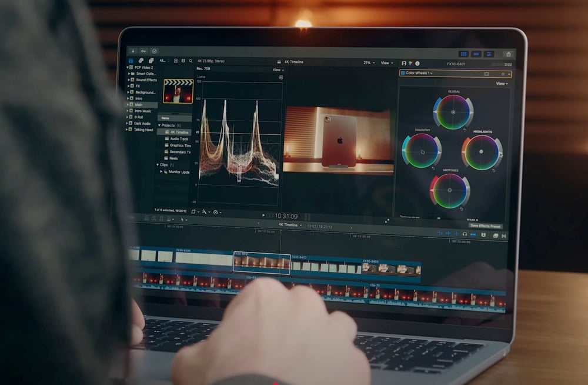Select the project thumbnail in browser
588x385 pixels.
coord(178,91)
